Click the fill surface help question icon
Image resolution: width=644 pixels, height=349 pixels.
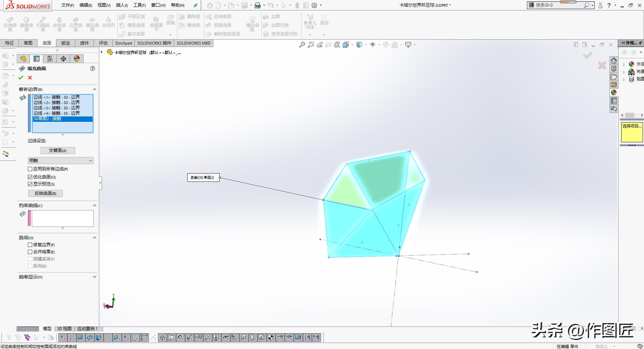pos(93,68)
